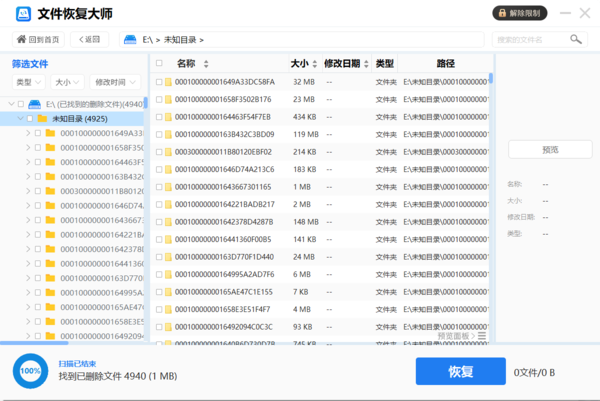The width and height of the screenshot is (600, 401).
Task: Tick checkbox for 000100000001658F3502B176 file row
Action: [159, 100]
